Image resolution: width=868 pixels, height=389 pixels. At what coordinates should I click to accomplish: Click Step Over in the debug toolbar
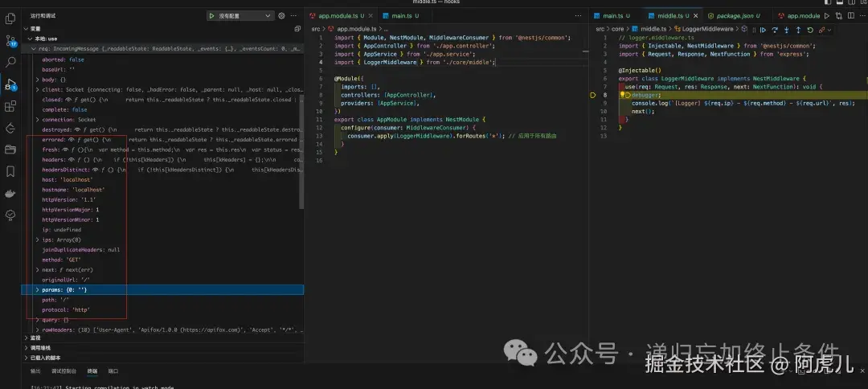[x=775, y=30]
